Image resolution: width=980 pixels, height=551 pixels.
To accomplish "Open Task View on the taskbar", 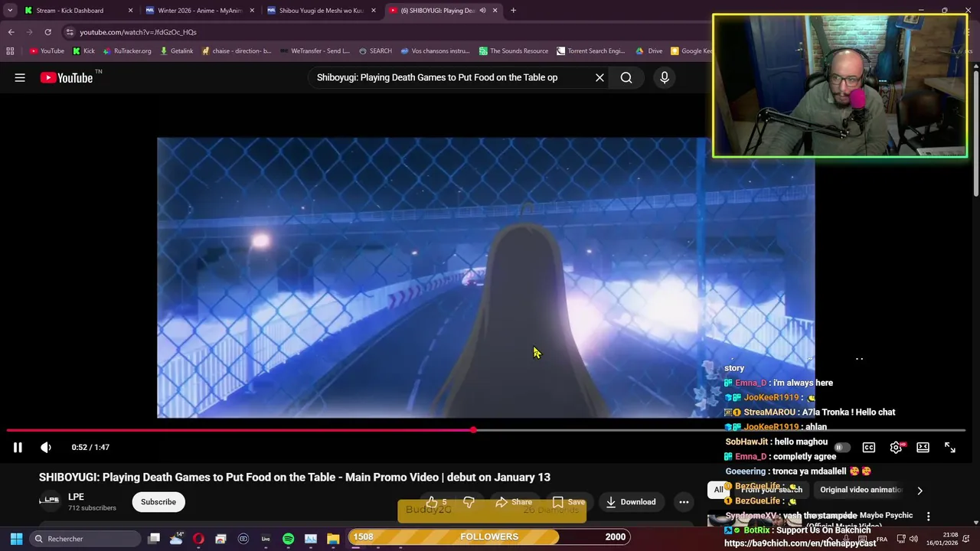I will [154, 539].
